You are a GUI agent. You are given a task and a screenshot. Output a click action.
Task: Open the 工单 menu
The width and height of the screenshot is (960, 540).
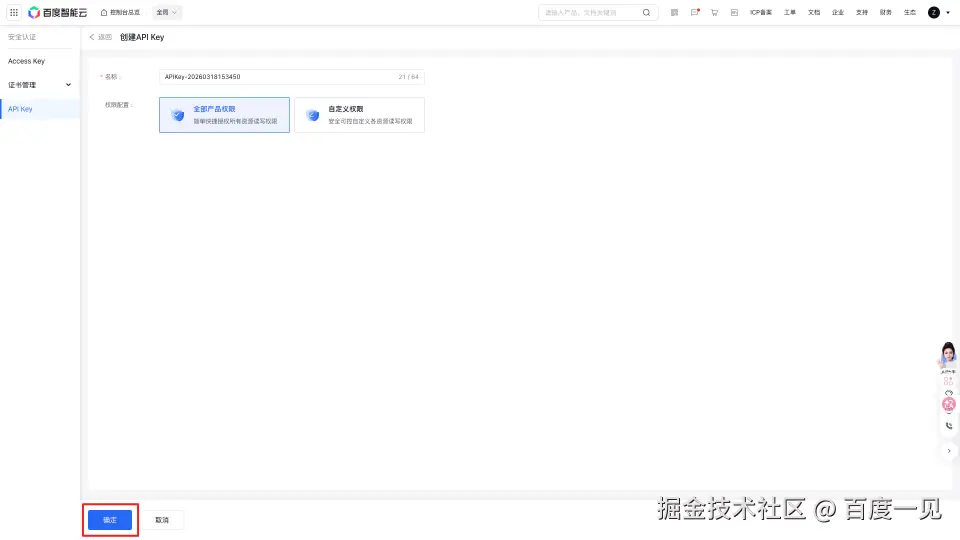pyautogui.click(x=790, y=12)
